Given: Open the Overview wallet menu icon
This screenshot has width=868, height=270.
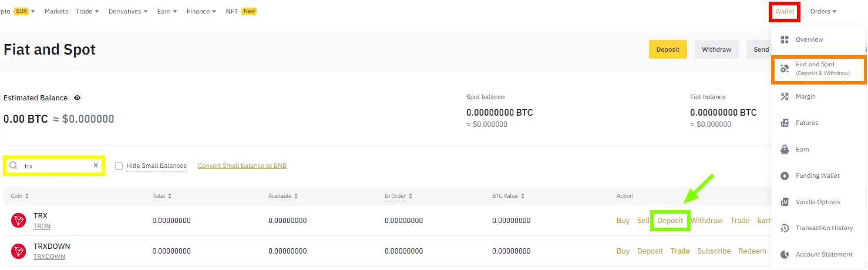Looking at the screenshot, I should [785, 39].
